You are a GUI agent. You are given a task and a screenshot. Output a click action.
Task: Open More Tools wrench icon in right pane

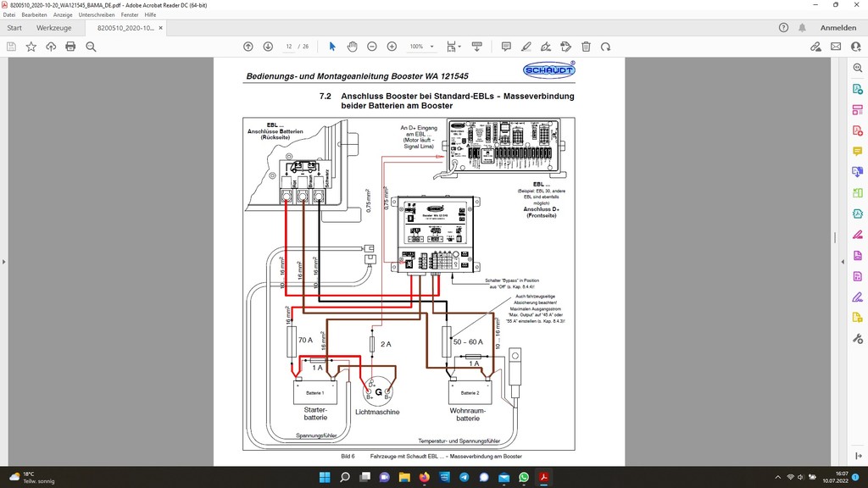pos(858,339)
